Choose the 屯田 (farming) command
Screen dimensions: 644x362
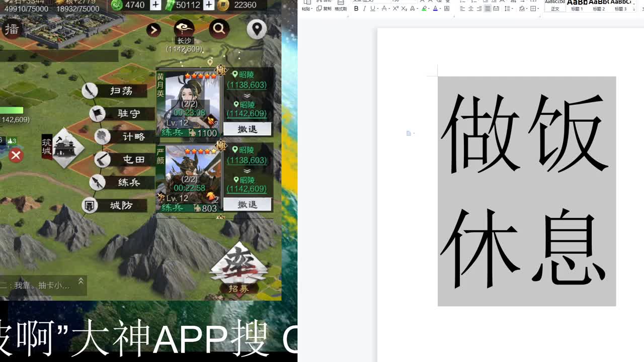coord(126,159)
